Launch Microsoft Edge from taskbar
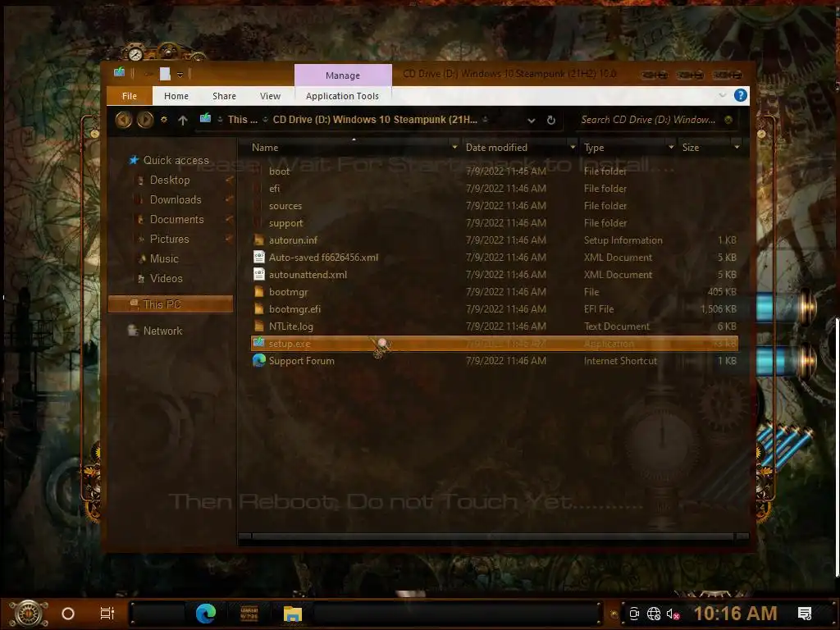840x630 pixels. click(206, 614)
